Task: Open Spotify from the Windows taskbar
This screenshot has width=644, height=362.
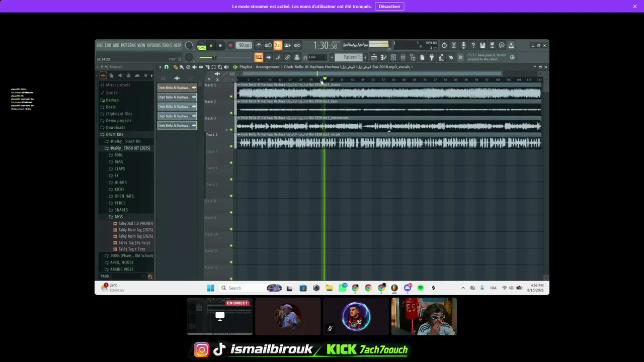Action: (x=421, y=288)
